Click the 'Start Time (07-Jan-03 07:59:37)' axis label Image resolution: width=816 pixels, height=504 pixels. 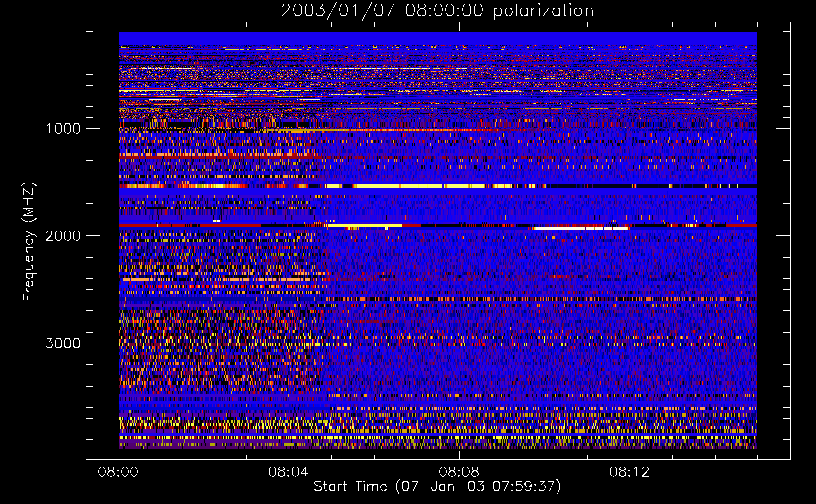(x=437, y=487)
